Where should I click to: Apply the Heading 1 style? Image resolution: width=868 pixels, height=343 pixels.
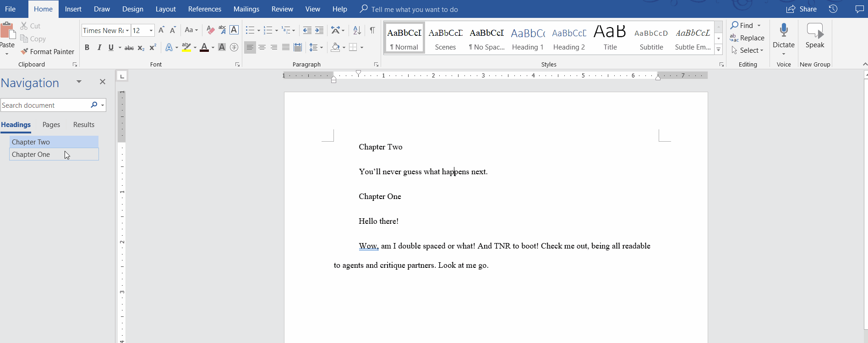pos(528,38)
